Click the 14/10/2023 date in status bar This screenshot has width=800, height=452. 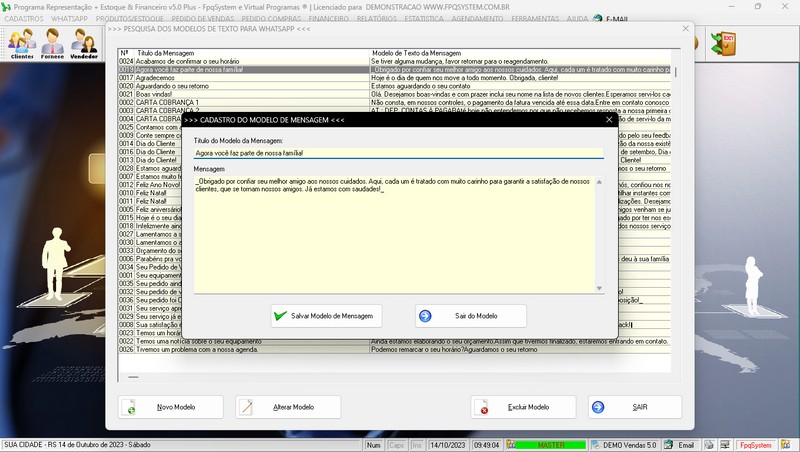tap(447, 445)
